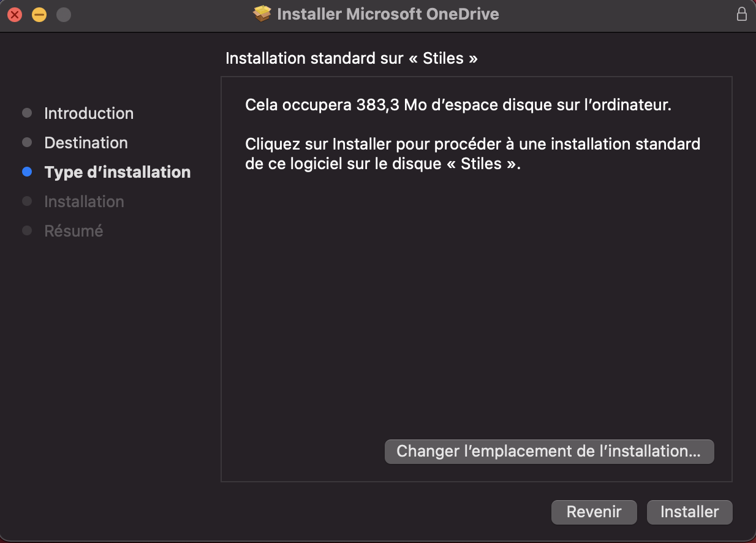Click the dimmed bullet beside Résumé
Viewport: 756px width, 543px height.
pyautogui.click(x=27, y=231)
